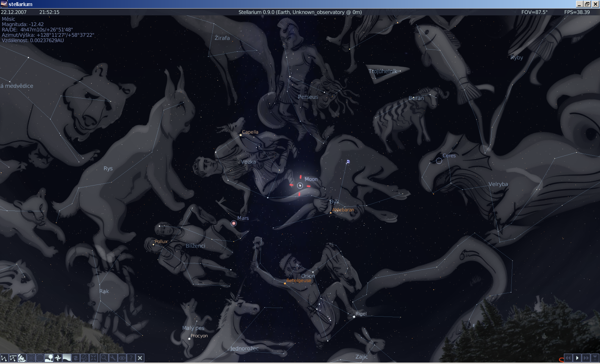Click the Aldebaran star label

(x=343, y=210)
